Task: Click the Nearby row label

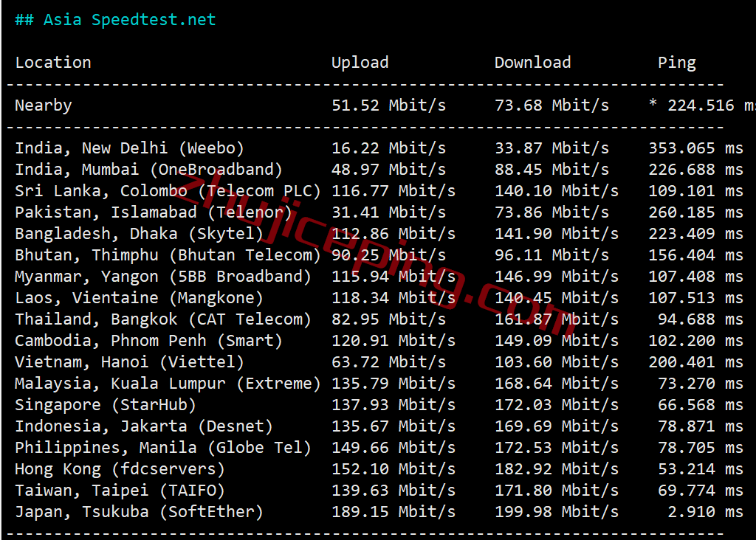Action: [44, 105]
